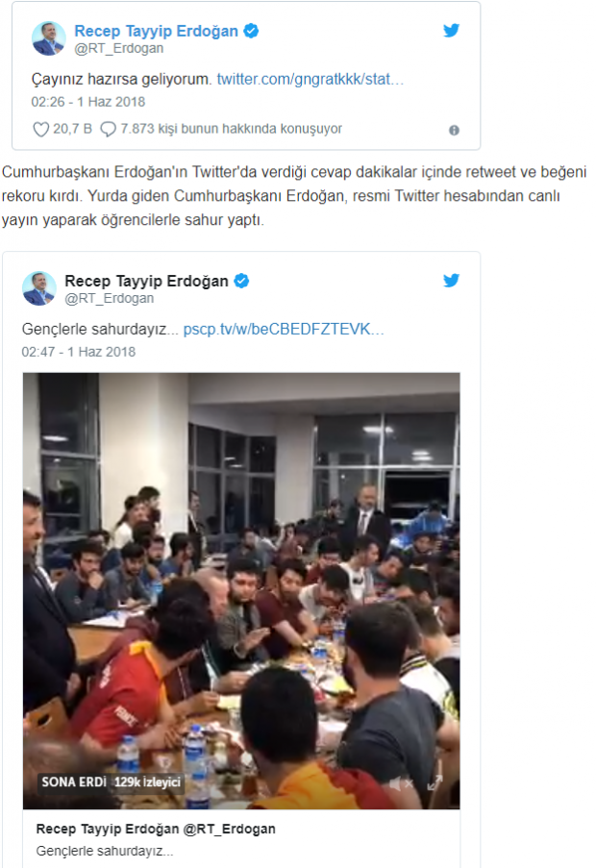Unmute the video with the speaker icon

tap(400, 783)
